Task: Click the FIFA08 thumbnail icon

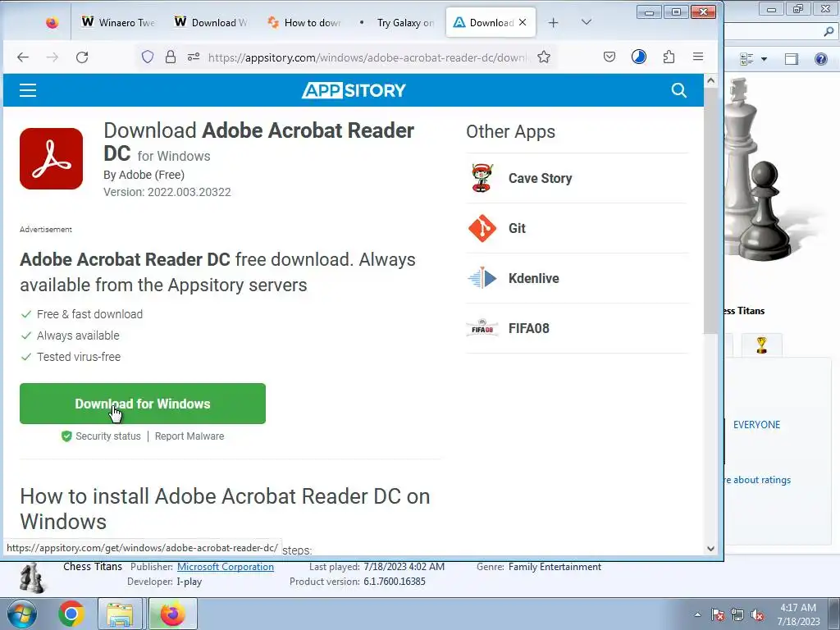Action: click(x=482, y=328)
